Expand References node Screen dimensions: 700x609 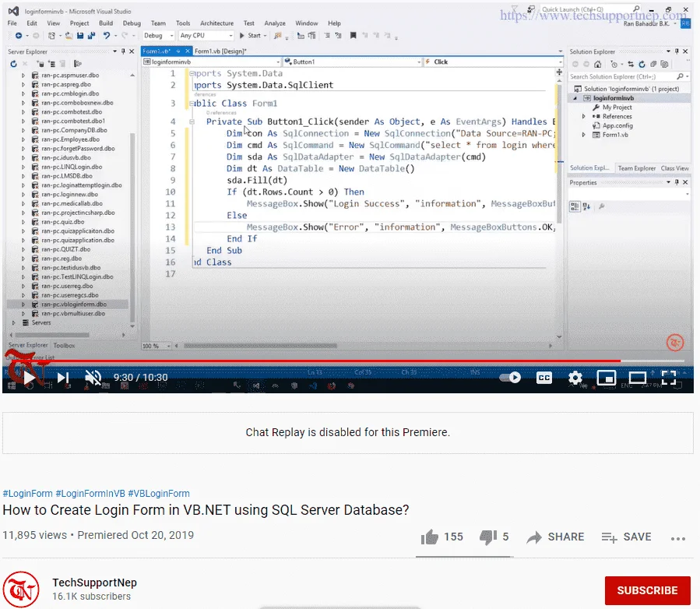click(x=583, y=117)
